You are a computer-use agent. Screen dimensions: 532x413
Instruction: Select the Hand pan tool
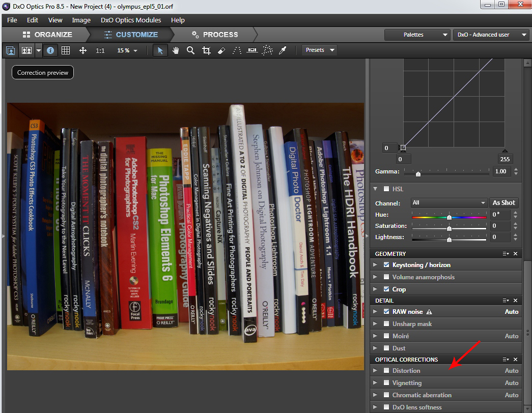click(x=176, y=50)
